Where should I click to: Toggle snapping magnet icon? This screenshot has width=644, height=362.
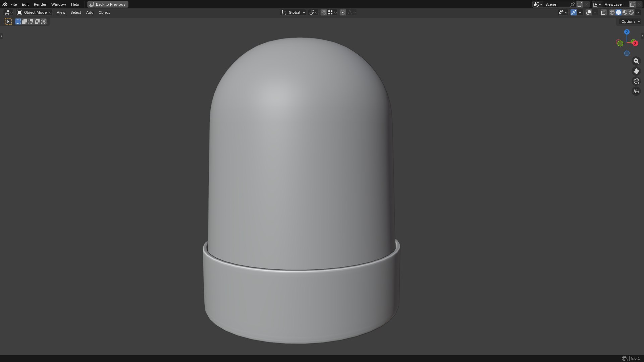click(x=324, y=12)
